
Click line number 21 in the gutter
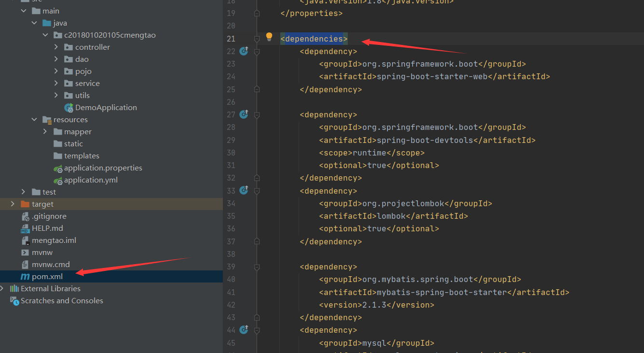click(x=231, y=39)
